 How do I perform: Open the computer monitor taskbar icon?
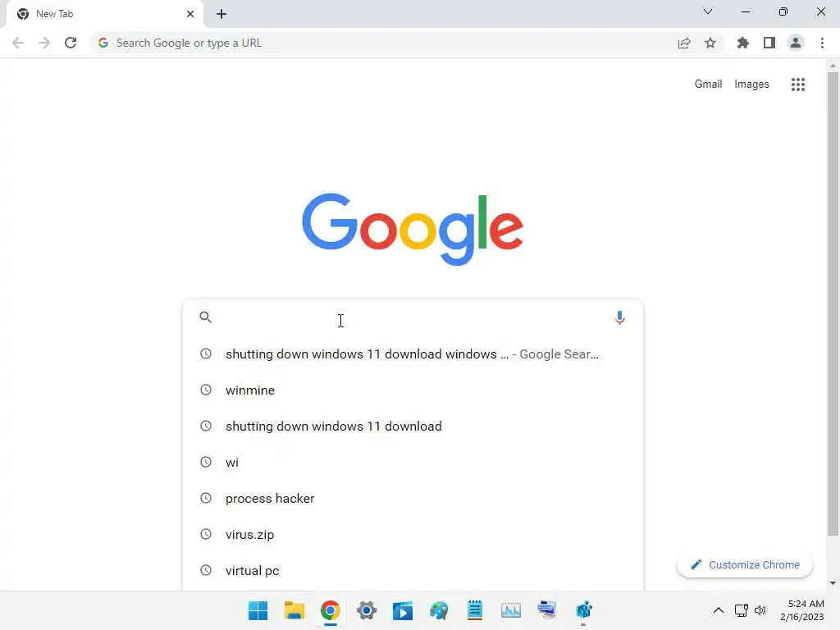547,610
